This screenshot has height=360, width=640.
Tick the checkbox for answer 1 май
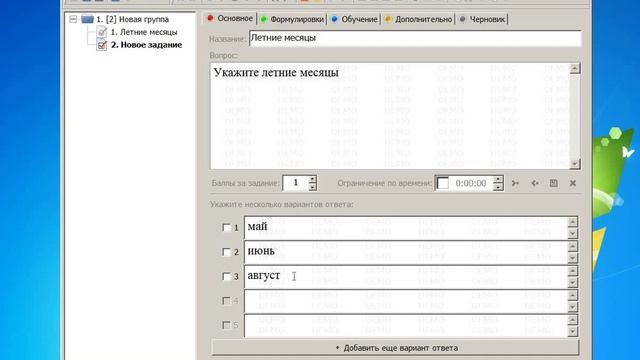[226, 227]
